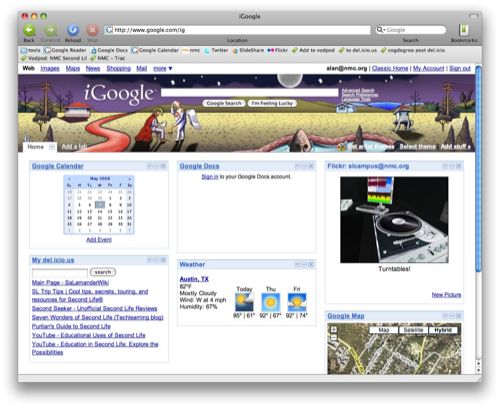Reload the page with the blue Reload icon
Screen dimensions: 500x407
coord(73,30)
